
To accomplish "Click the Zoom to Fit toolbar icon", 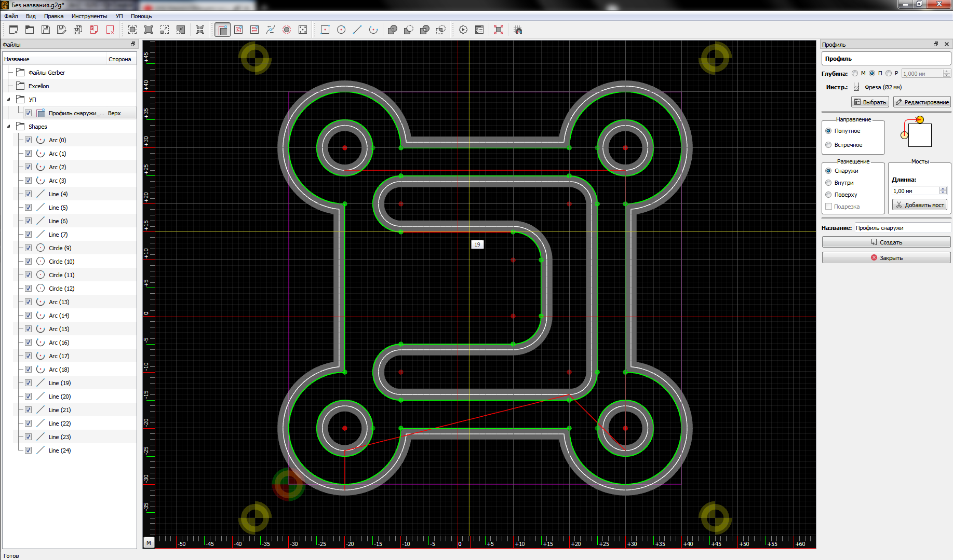I will point(132,30).
